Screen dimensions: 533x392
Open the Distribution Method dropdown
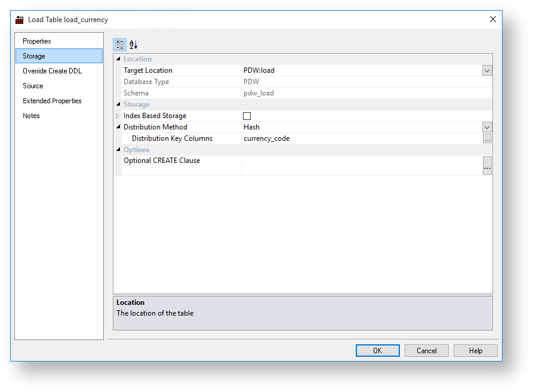coord(487,127)
